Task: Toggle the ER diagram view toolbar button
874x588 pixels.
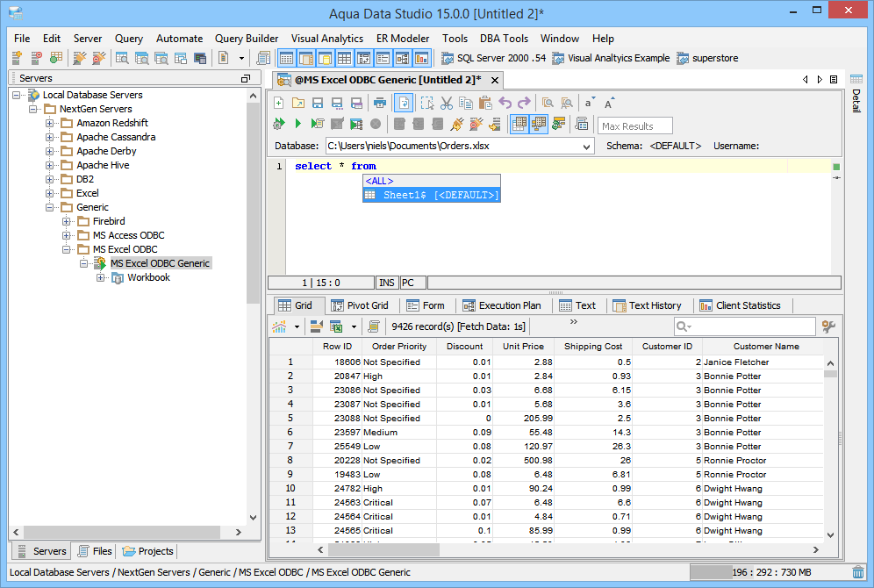Action: tap(403, 58)
